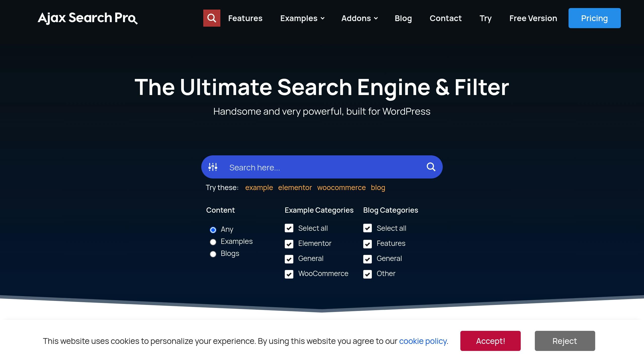The width and height of the screenshot is (644, 362).
Task: Click the Ajax Search Pro logo
Action: click(88, 18)
